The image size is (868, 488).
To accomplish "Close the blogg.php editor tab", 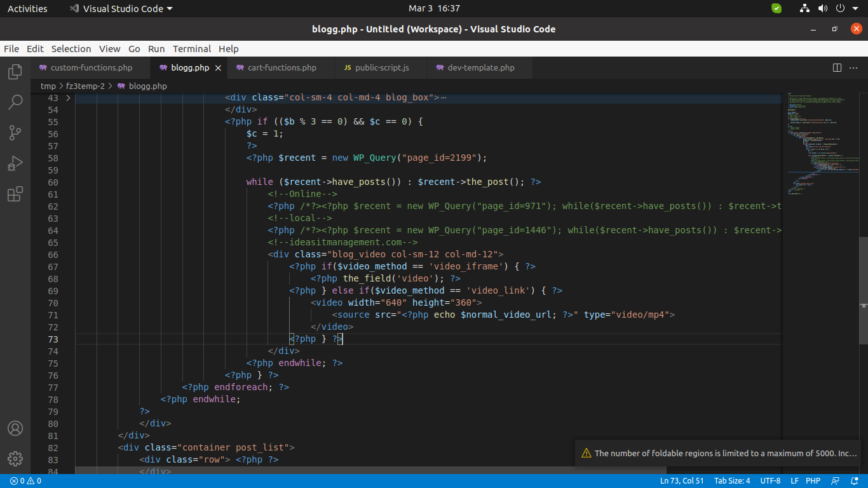I will point(218,67).
